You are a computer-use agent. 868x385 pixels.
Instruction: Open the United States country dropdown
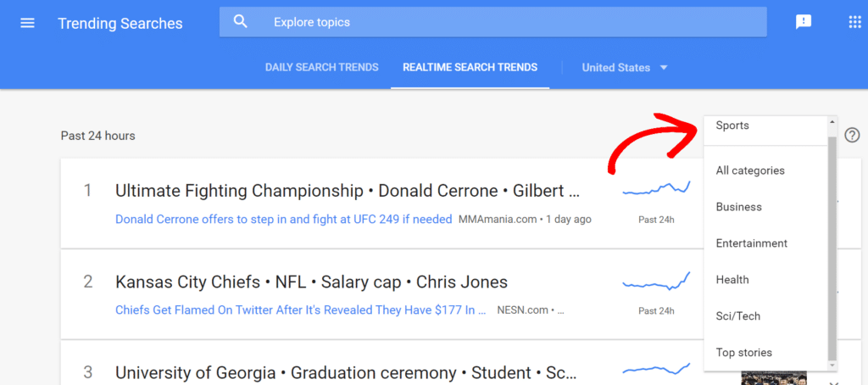(625, 68)
